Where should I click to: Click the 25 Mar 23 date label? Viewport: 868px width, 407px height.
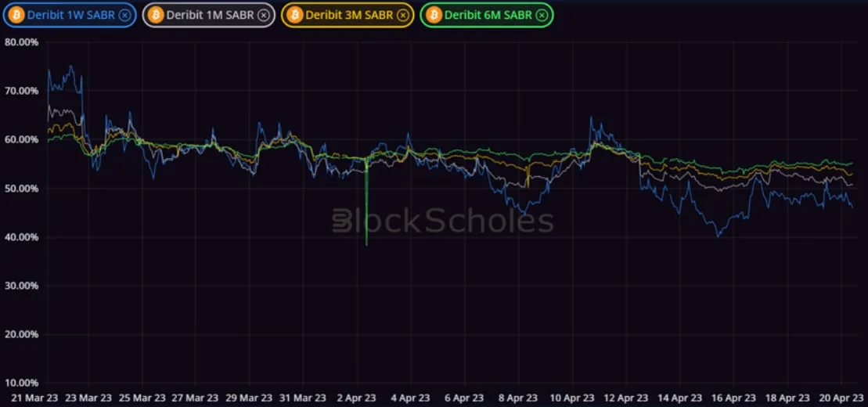tap(142, 398)
